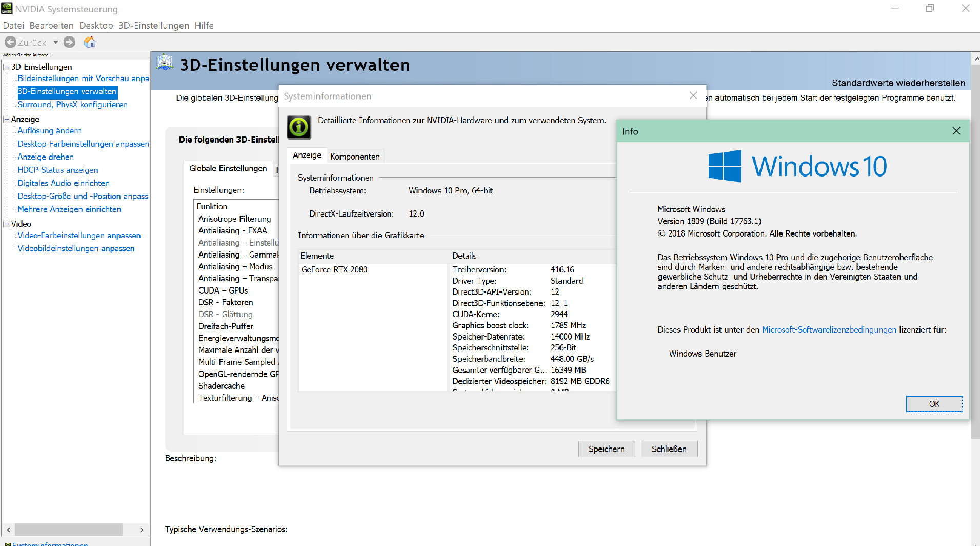Switch to the Komponenten tab
This screenshot has height=546, width=980.
tap(355, 156)
